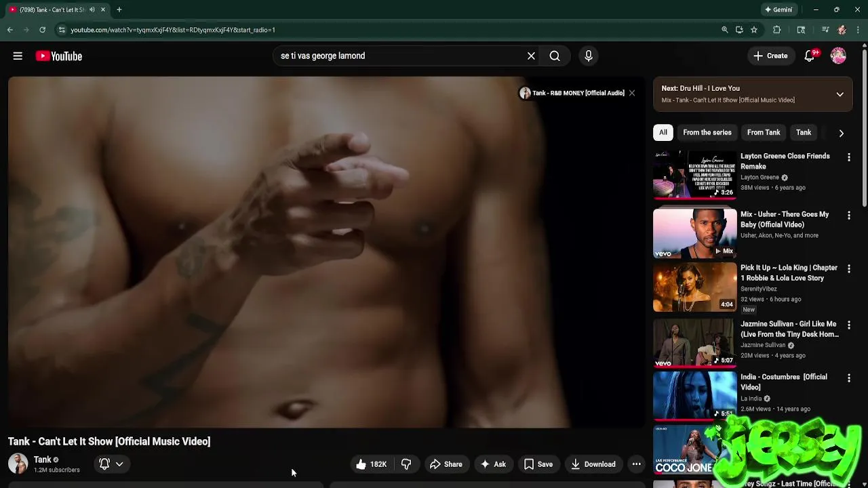Open Pick It Up Lola King thumbnail
Image resolution: width=868 pixels, height=488 pixels.
coord(694,287)
